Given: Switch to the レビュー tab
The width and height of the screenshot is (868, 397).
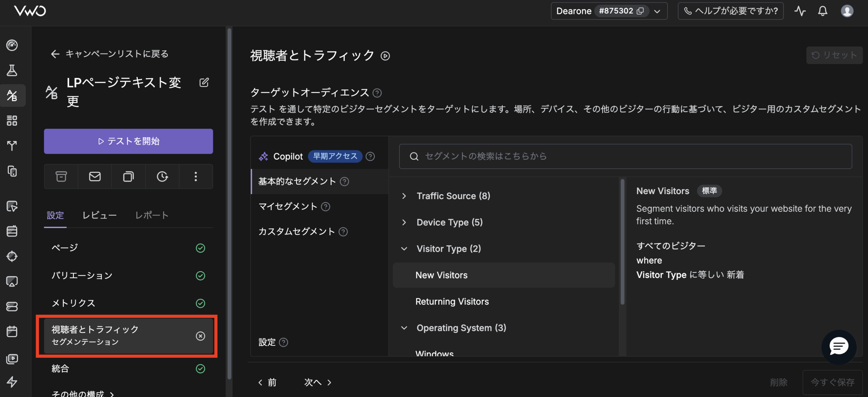Looking at the screenshot, I should (x=99, y=215).
